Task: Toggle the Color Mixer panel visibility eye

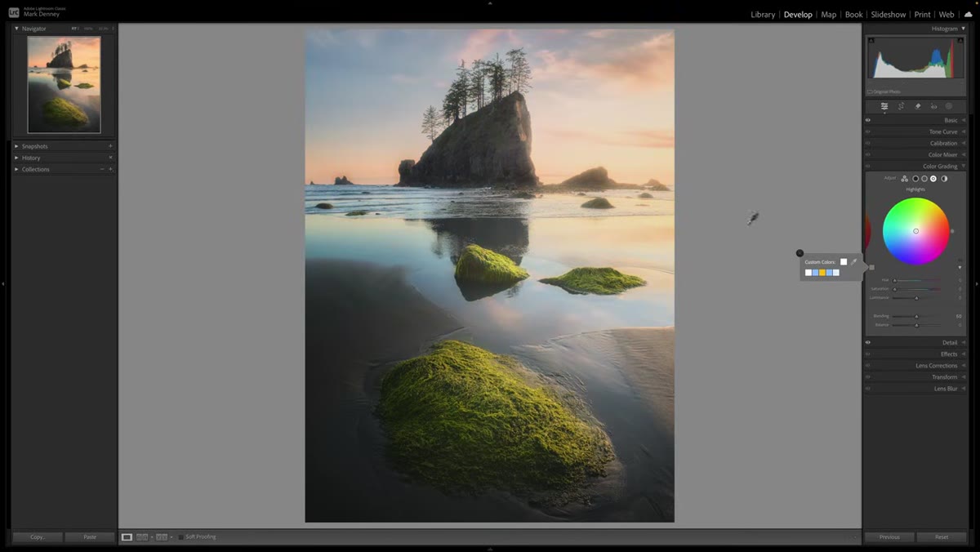Action: (868, 154)
